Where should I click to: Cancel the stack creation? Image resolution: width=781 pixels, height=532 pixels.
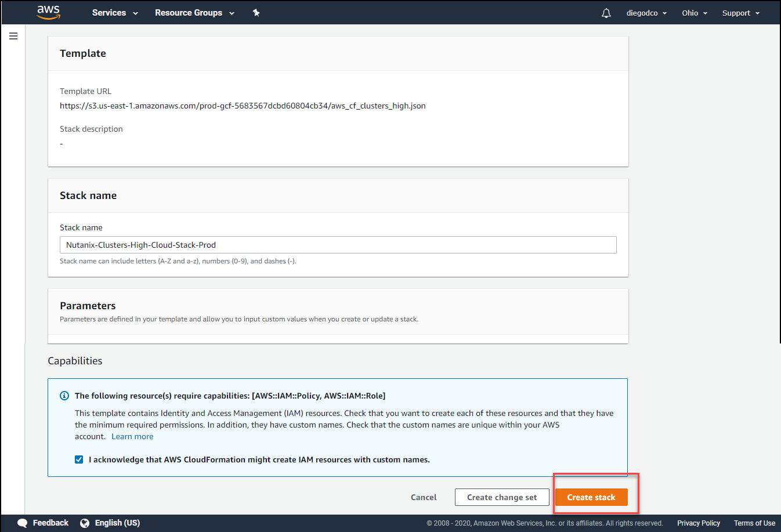click(x=424, y=497)
